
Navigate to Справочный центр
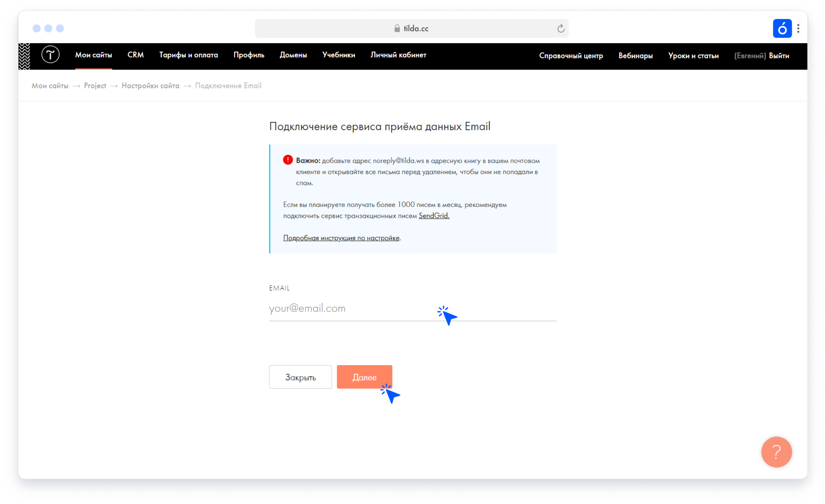pyautogui.click(x=571, y=56)
